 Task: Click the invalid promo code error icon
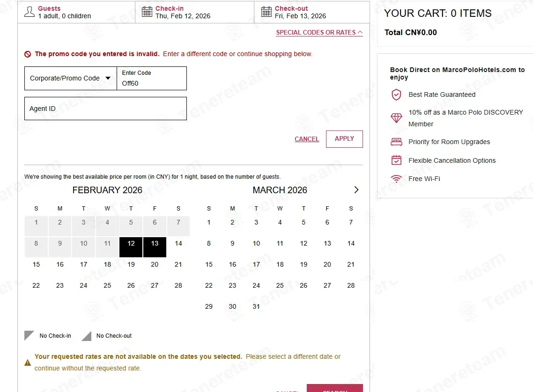click(28, 54)
